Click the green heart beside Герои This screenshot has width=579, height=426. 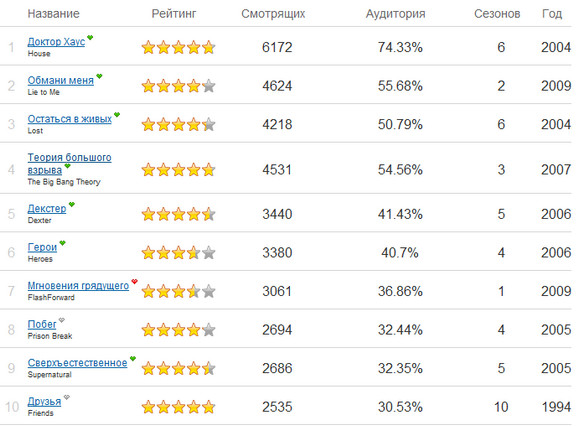point(62,243)
